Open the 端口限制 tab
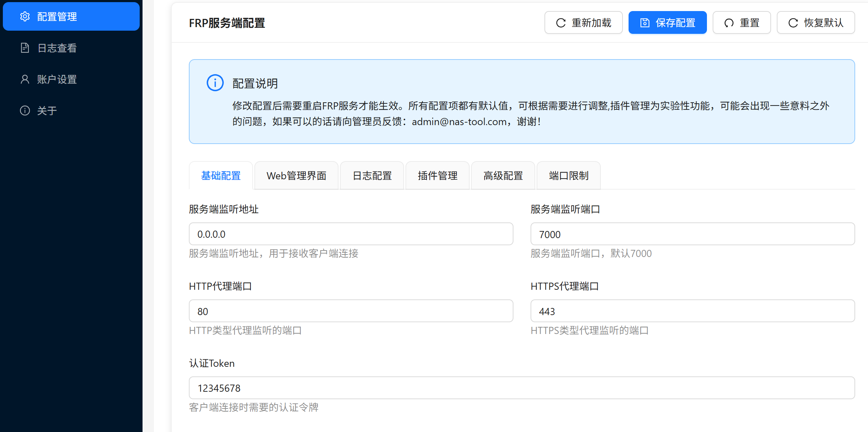This screenshot has height=432, width=868. coord(569,176)
